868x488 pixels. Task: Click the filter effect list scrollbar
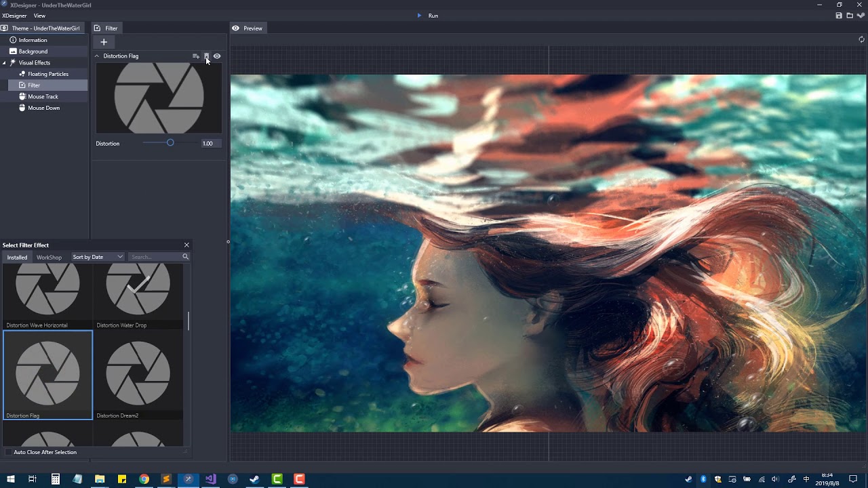(188, 321)
